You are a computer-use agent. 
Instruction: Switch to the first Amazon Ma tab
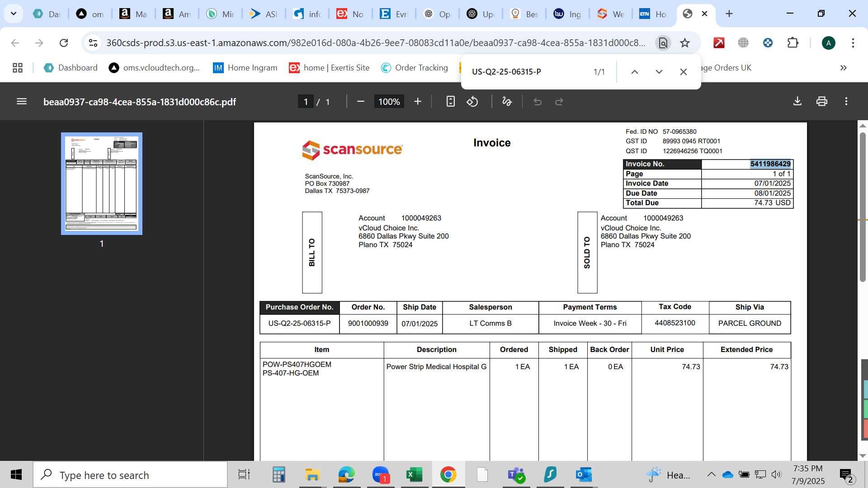click(x=133, y=14)
